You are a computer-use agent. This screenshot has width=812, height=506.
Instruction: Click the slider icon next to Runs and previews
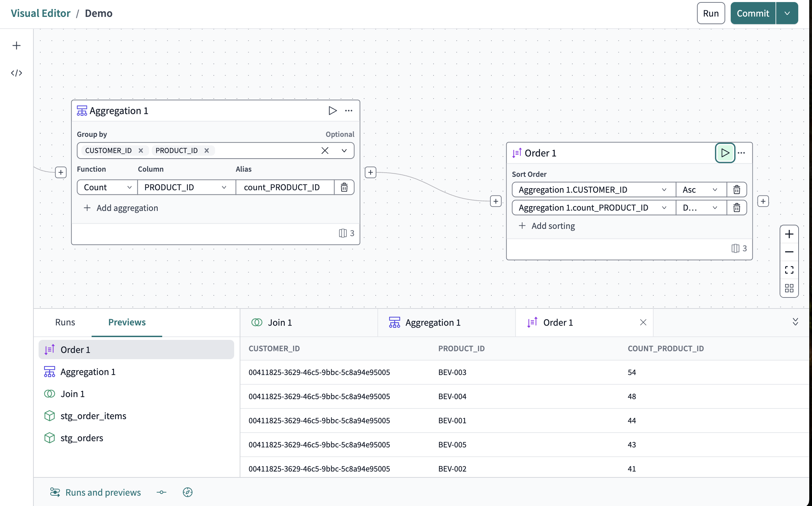(161, 492)
